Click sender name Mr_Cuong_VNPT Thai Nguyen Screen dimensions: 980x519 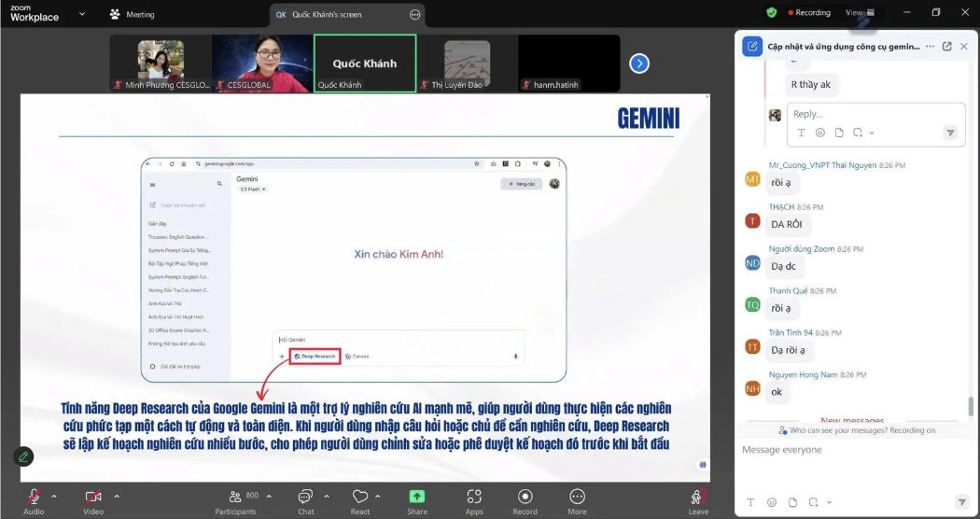[x=822, y=165]
